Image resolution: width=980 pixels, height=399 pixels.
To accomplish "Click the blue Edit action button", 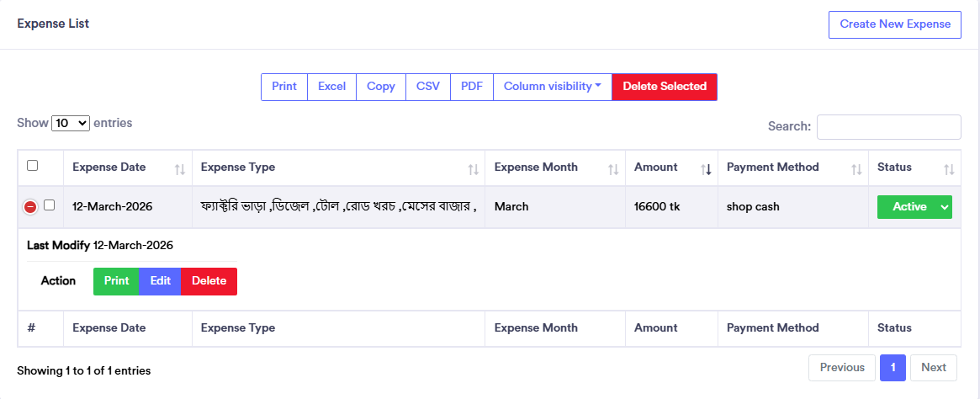I will (160, 281).
